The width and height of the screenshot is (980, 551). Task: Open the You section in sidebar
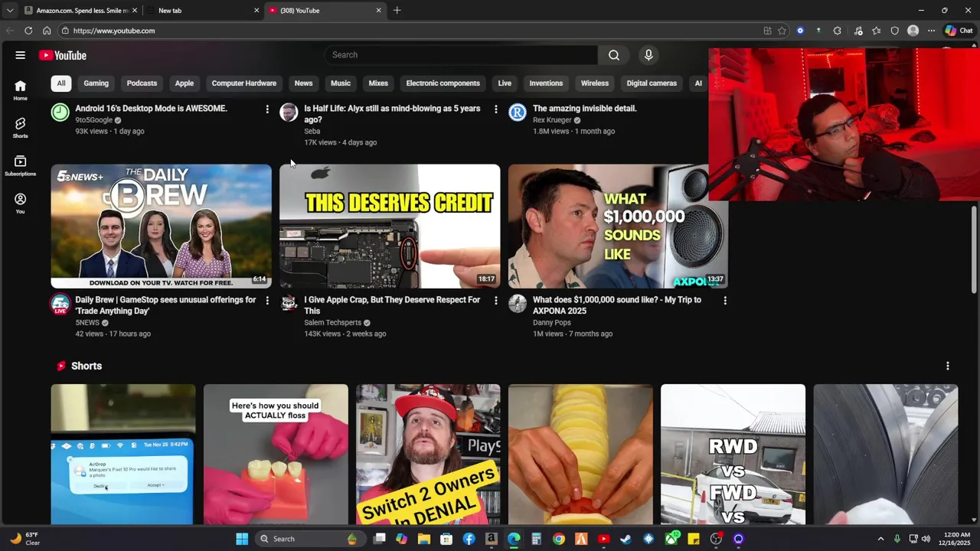point(21,203)
